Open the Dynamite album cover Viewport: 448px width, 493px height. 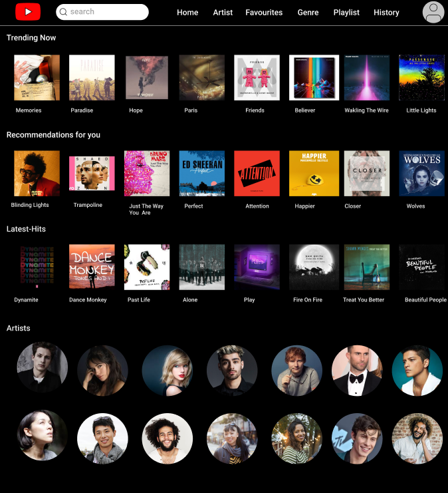click(37, 267)
